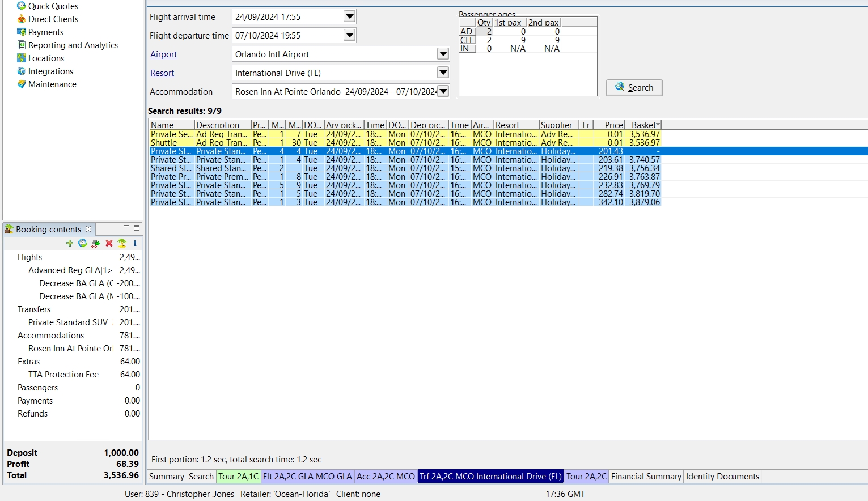Select the Identity Documents tab
Image resolution: width=868 pixels, height=501 pixels.
tap(722, 477)
